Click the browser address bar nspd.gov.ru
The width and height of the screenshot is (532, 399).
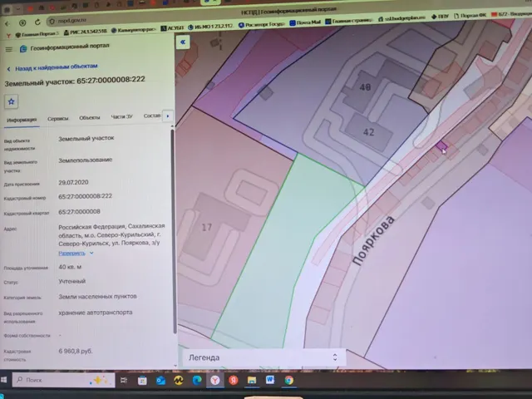click(72, 20)
